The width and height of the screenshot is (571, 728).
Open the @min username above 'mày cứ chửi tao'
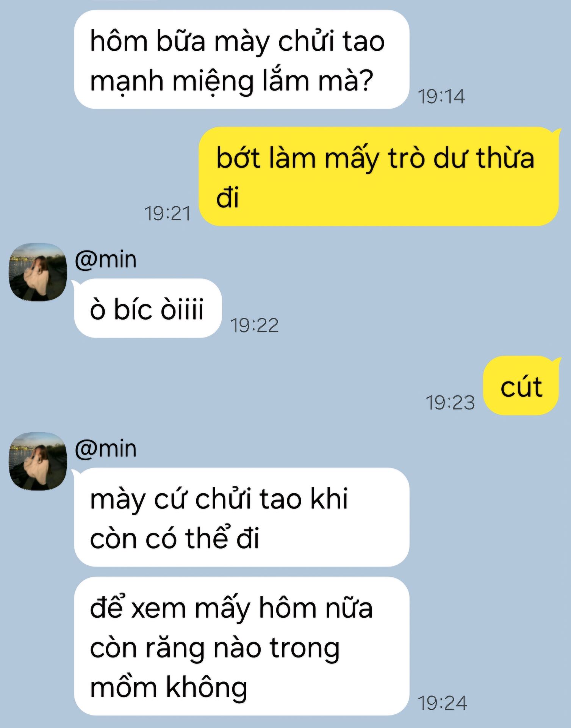pyautogui.click(x=106, y=449)
